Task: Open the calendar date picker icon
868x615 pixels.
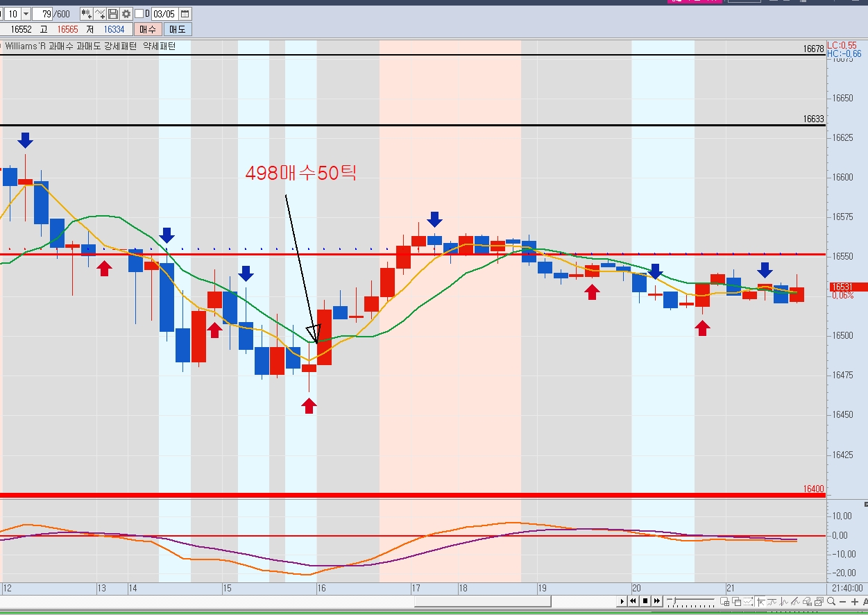Action: (x=185, y=13)
